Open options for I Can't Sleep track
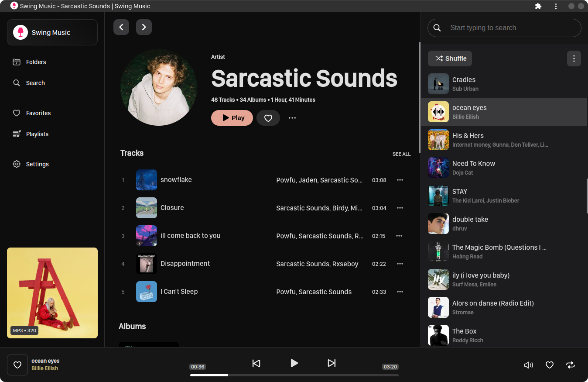Image resolution: width=588 pixels, height=382 pixels. click(x=400, y=292)
